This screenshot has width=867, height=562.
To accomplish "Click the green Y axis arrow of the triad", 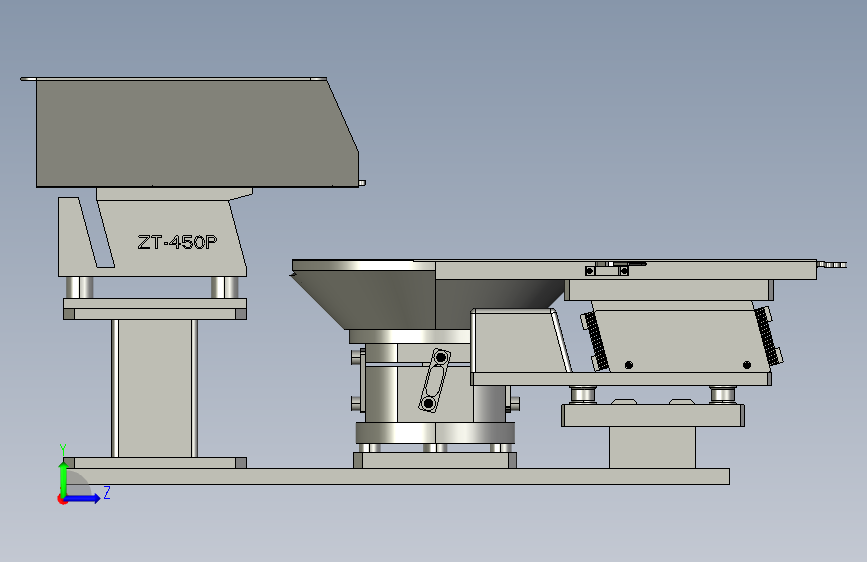I will (x=63, y=478).
